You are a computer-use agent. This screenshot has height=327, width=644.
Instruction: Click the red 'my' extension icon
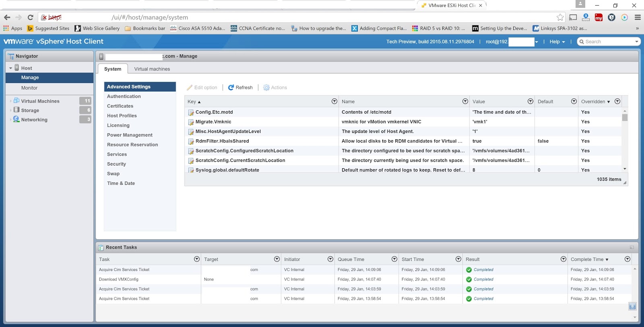pyautogui.click(x=599, y=17)
